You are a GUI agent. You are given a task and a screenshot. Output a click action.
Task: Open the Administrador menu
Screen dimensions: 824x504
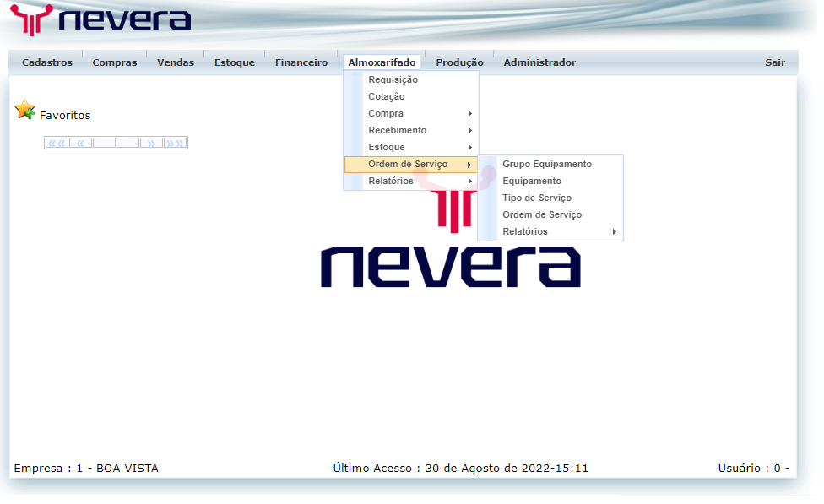tap(539, 62)
